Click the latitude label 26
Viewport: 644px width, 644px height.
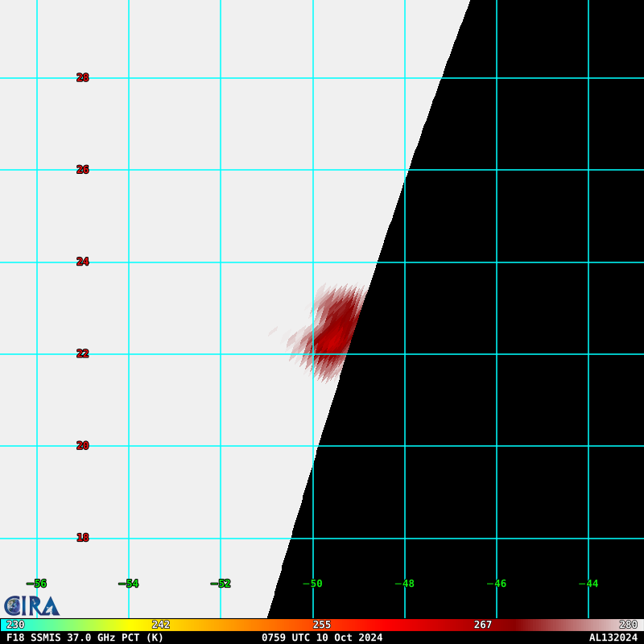click(x=83, y=170)
